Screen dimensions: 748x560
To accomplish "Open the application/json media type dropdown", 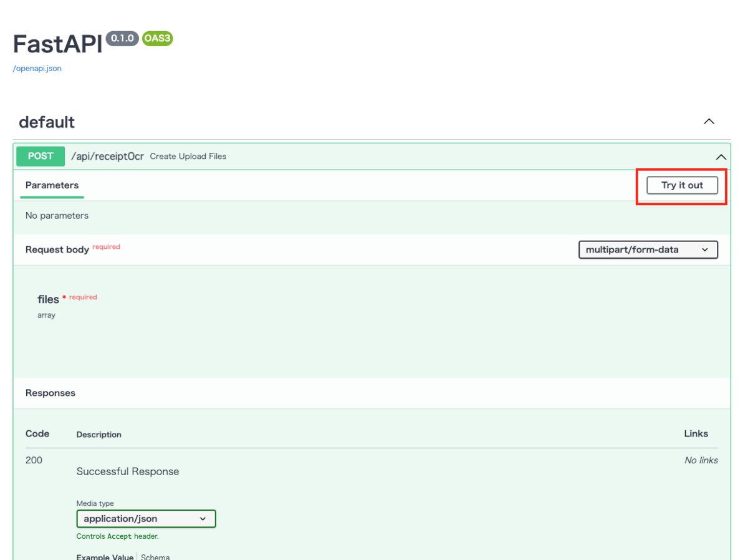I will [x=146, y=518].
